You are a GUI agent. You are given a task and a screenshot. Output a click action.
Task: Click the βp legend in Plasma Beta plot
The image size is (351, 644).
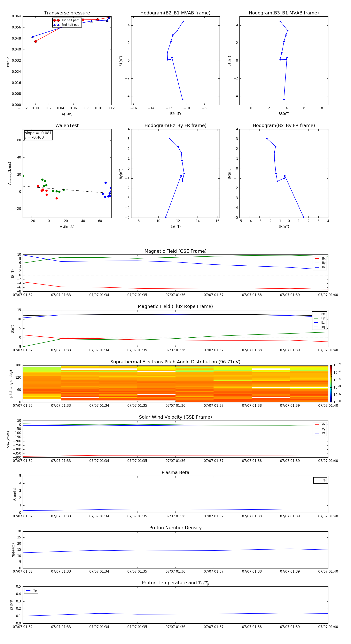pos(320,480)
